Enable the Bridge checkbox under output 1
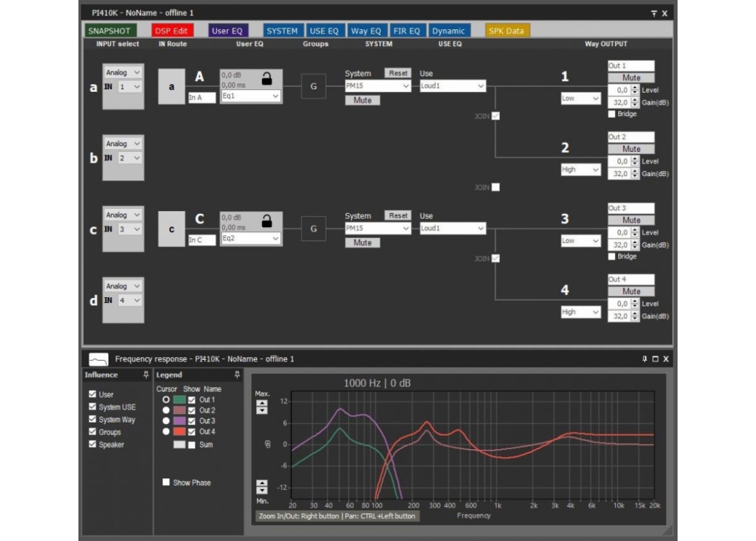Image resolution: width=756 pixels, height=541 pixels. pyautogui.click(x=612, y=114)
